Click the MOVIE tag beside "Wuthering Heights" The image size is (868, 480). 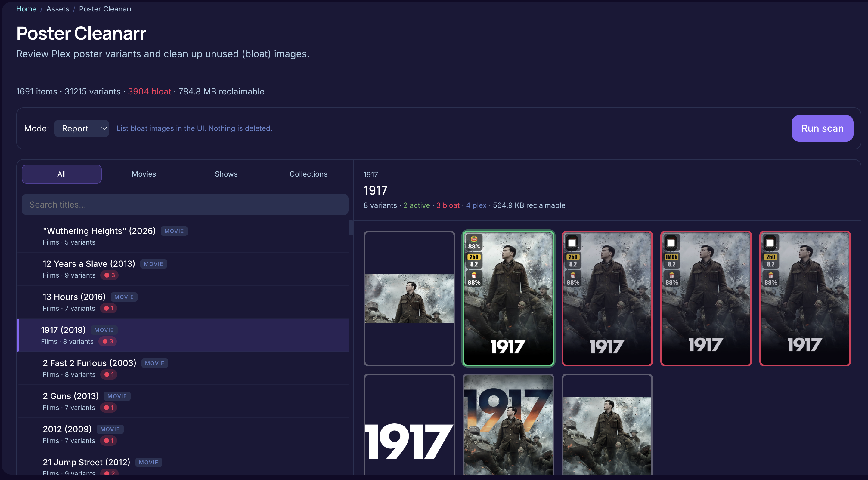[174, 231]
